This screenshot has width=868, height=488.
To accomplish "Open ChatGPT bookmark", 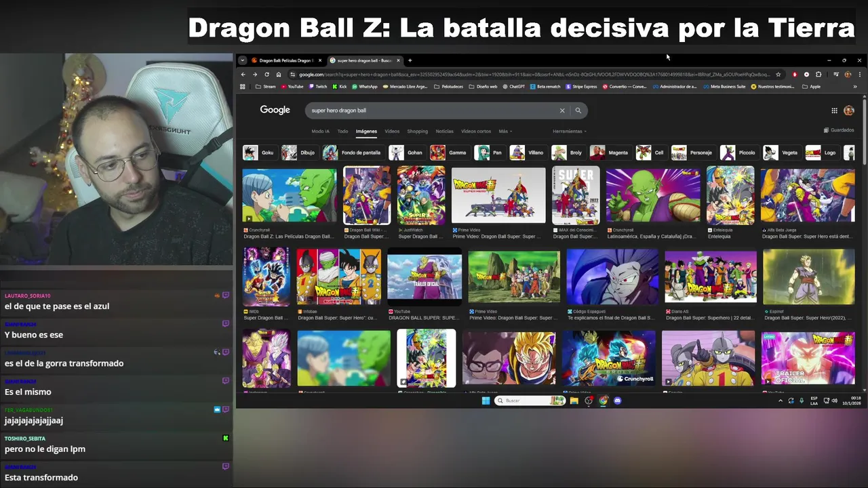I will pyautogui.click(x=513, y=87).
